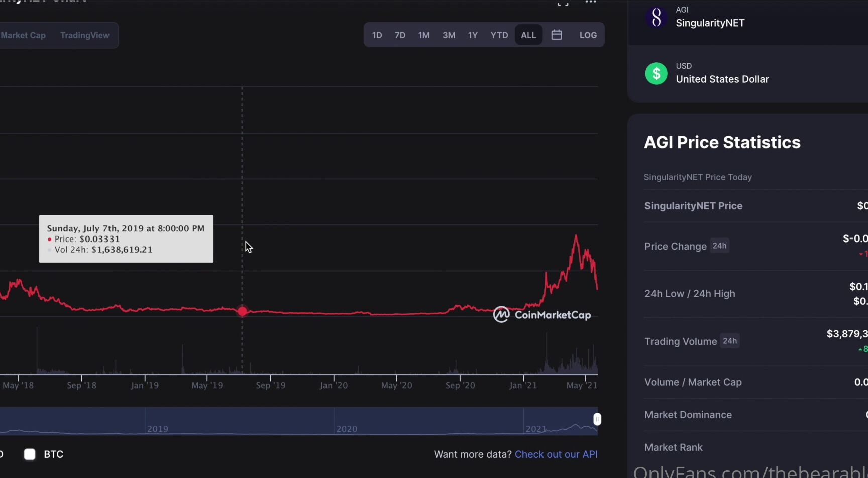This screenshot has height=478, width=868.
Task: Click the red chart marker dot
Action: (x=242, y=312)
